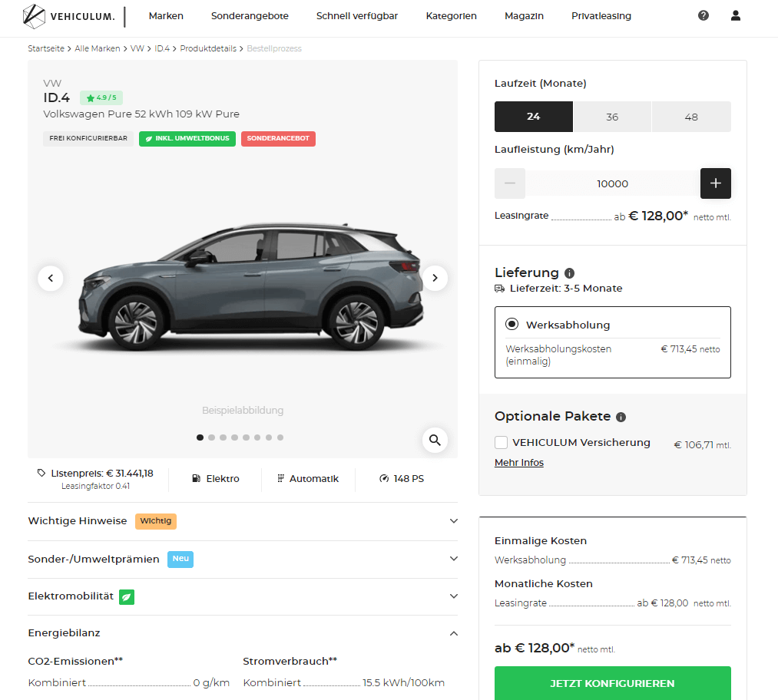The width and height of the screenshot is (778, 700).
Task: Go to ID.4 breadcrumb
Action: point(162,48)
